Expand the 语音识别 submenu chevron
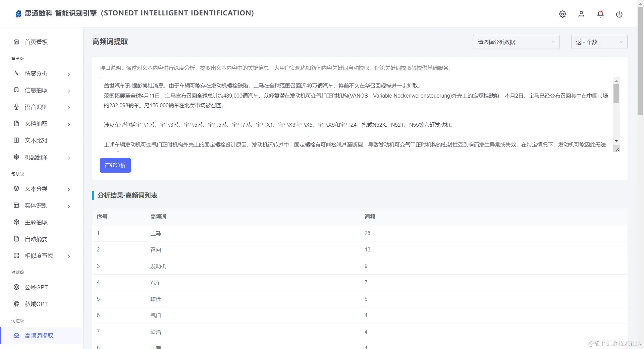The width and height of the screenshot is (644, 349). (x=69, y=108)
